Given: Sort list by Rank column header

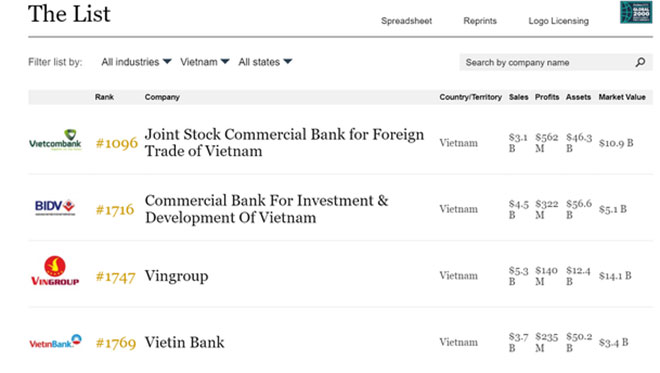Looking at the screenshot, I should 104,97.
